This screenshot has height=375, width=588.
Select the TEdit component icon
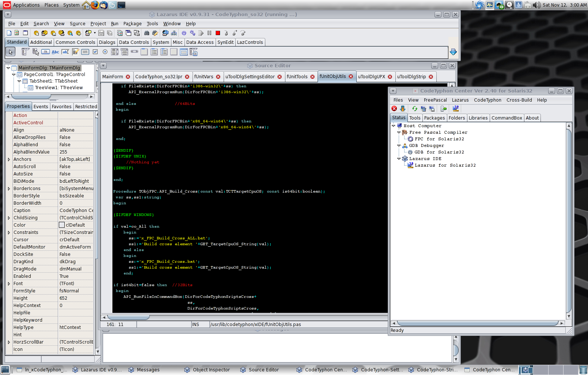coord(65,52)
